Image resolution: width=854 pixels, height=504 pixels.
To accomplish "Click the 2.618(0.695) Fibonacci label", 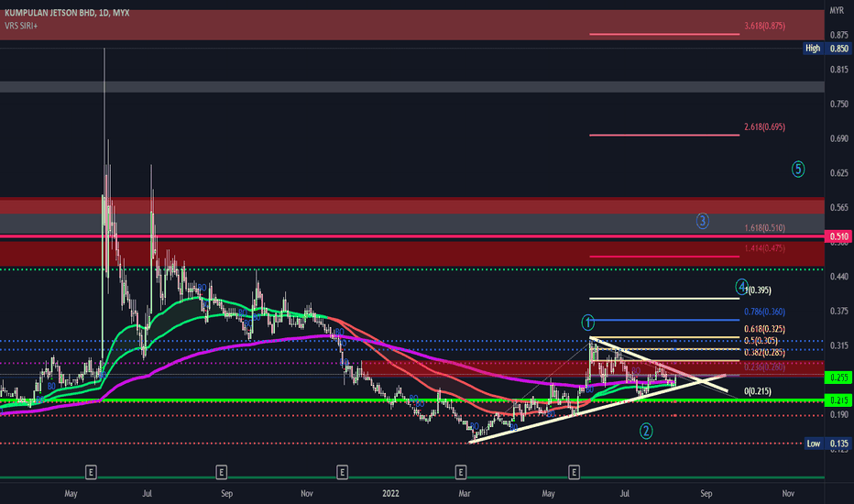I will (765, 127).
